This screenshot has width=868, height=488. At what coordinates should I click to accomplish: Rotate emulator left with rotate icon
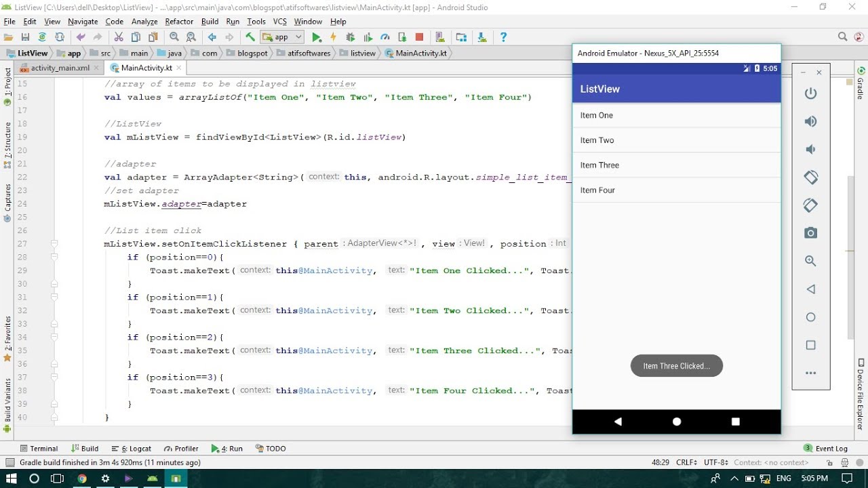810,177
